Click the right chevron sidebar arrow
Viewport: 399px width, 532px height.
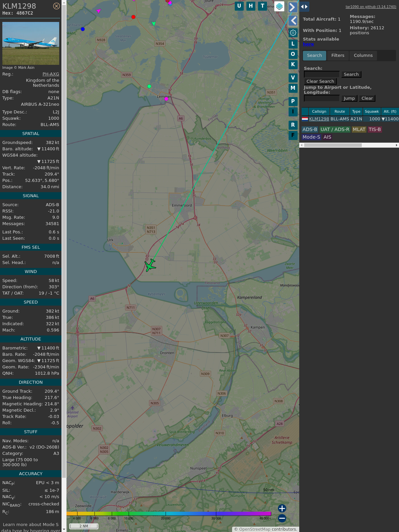pos(293,7)
